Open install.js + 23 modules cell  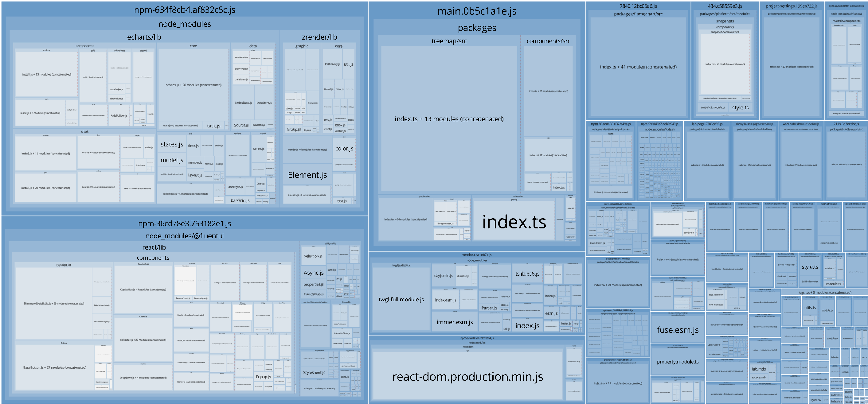click(46, 74)
